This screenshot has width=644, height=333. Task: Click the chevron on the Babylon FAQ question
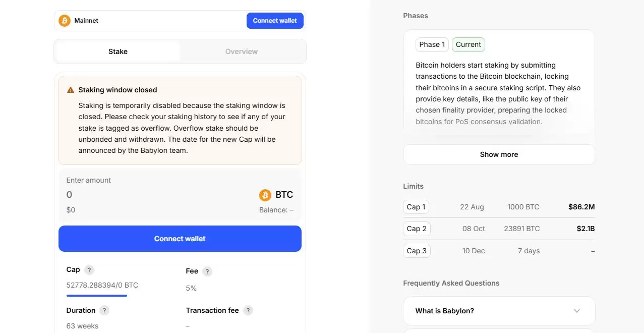coord(576,311)
